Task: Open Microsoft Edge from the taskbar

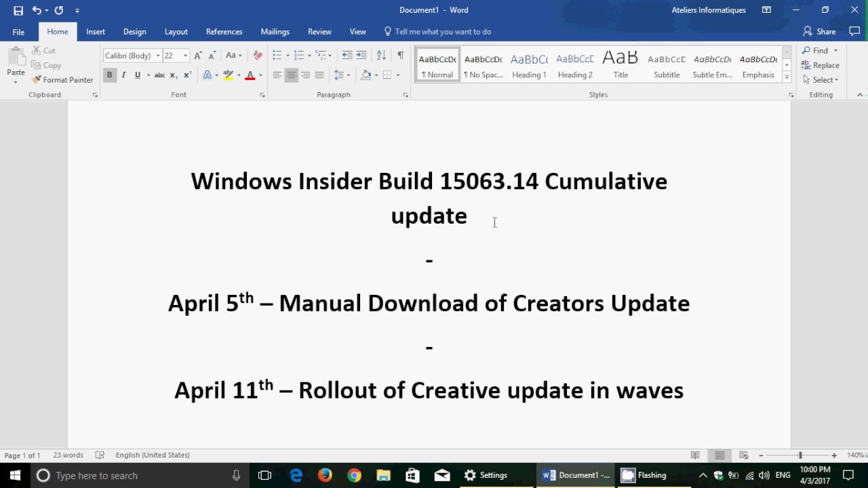Action: click(296, 475)
